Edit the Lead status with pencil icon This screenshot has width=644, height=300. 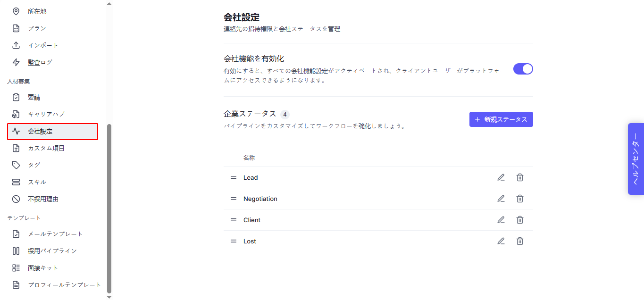[501, 177]
